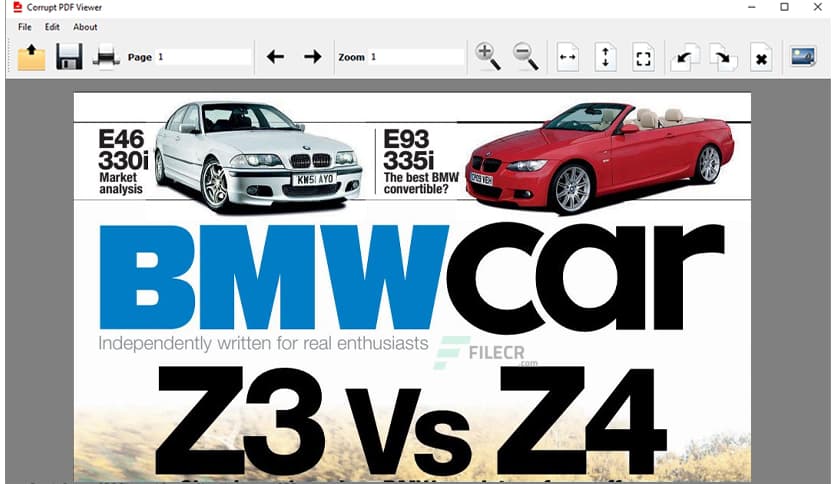Export page as image with picture icon
The image size is (836, 484).
tap(803, 57)
